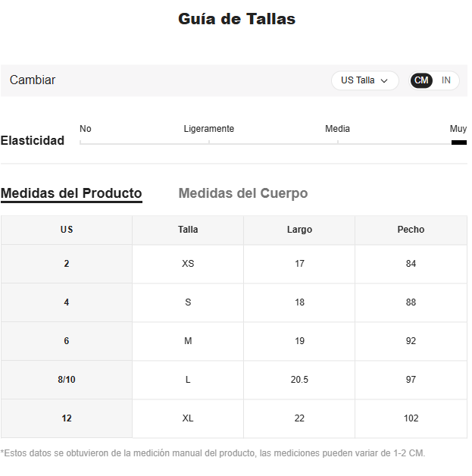Screen dimensions: 472x476
Task: Select the XS size cell
Action: click(188, 264)
